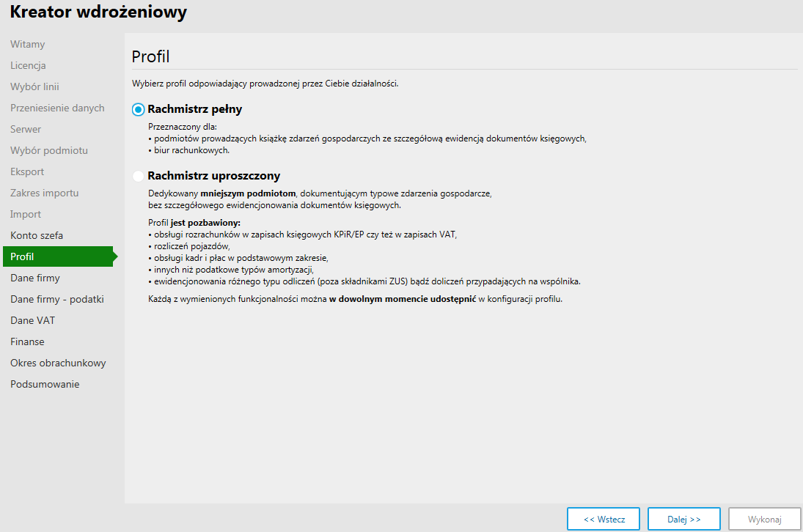Open the Finanse step
This screenshot has width=803, height=532.
tap(28, 341)
